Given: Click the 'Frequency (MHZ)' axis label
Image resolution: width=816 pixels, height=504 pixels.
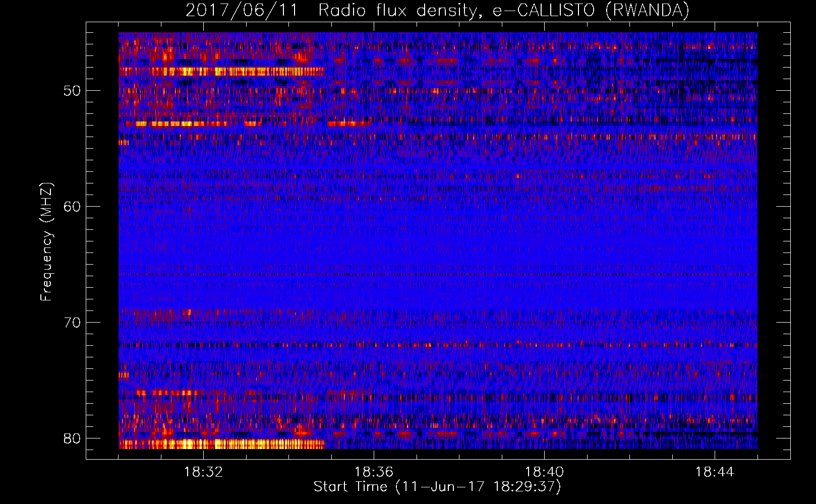Looking at the screenshot, I should pyautogui.click(x=46, y=242).
